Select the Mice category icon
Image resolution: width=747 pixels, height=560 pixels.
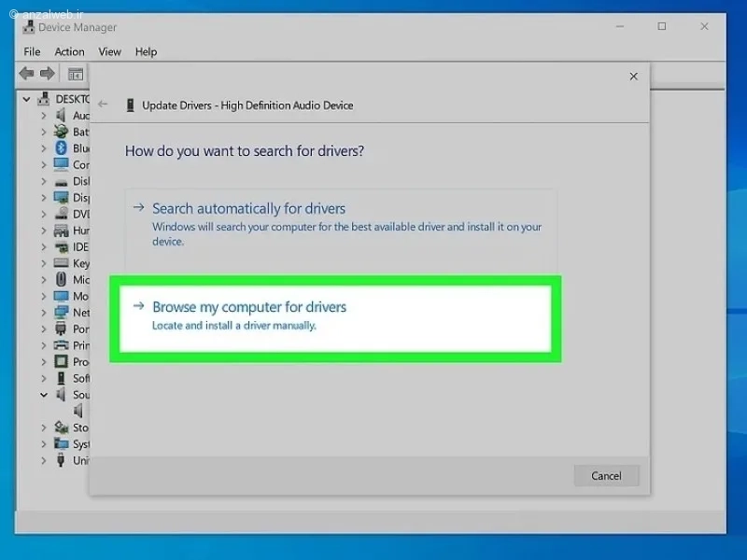pyautogui.click(x=61, y=279)
